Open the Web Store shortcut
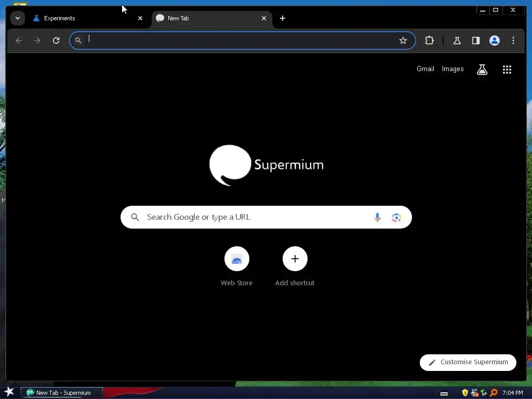The height and width of the screenshot is (399, 532). tap(236, 267)
